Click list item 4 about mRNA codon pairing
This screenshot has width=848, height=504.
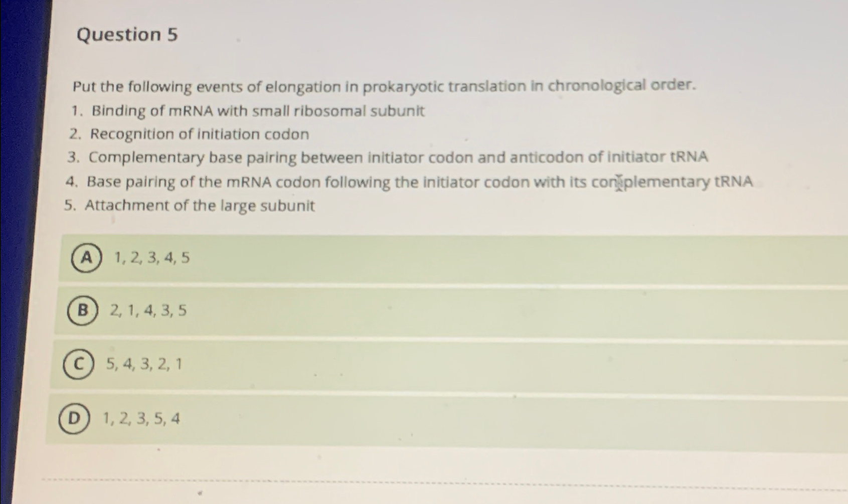(x=410, y=181)
